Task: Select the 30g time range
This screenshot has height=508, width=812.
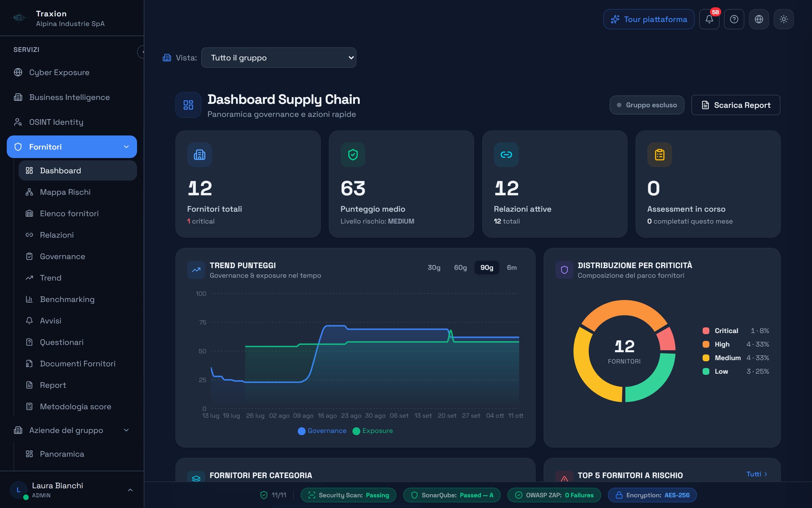Action: tap(434, 268)
